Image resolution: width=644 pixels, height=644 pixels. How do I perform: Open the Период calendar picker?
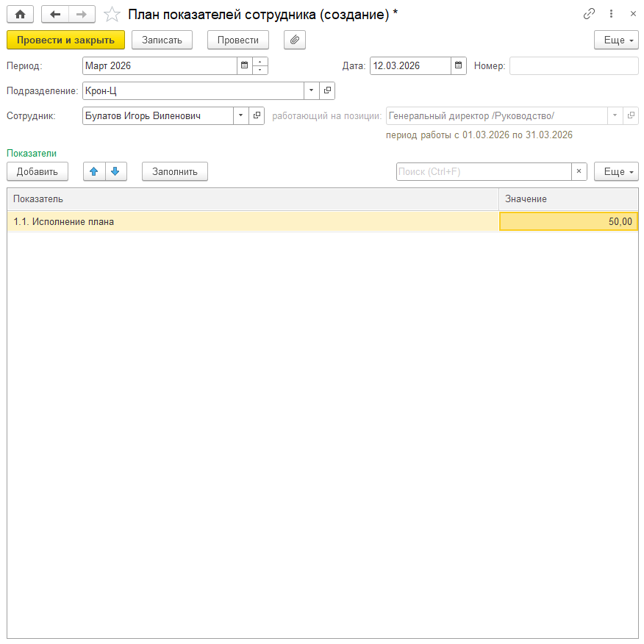coord(244,66)
